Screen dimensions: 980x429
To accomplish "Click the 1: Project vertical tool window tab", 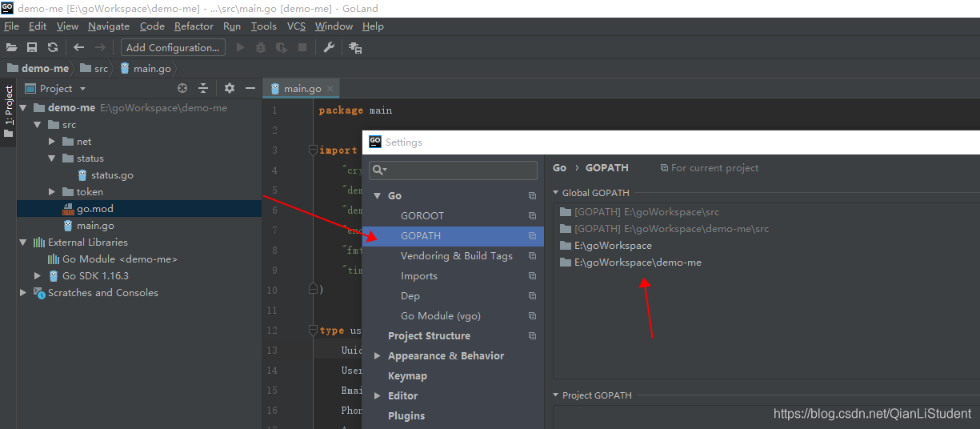I will 9,111.
